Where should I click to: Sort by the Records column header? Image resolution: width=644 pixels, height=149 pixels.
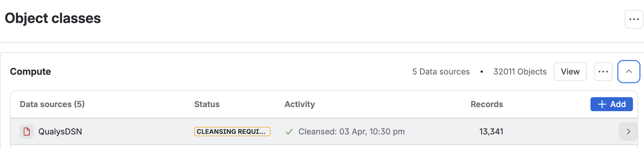tap(487, 104)
